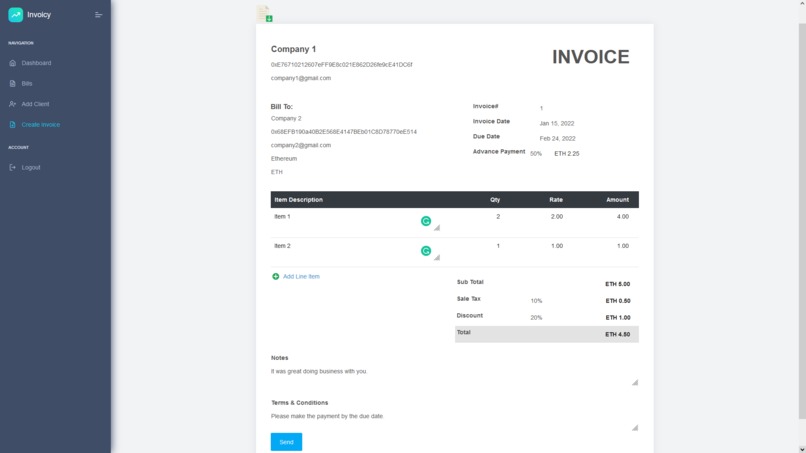Click INVOICE title text

tap(591, 57)
